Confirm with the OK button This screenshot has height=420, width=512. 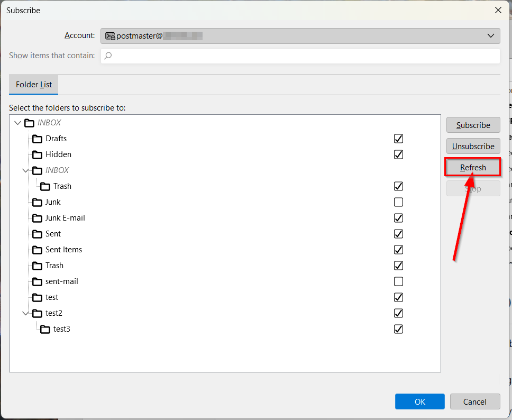click(x=419, y=401)
